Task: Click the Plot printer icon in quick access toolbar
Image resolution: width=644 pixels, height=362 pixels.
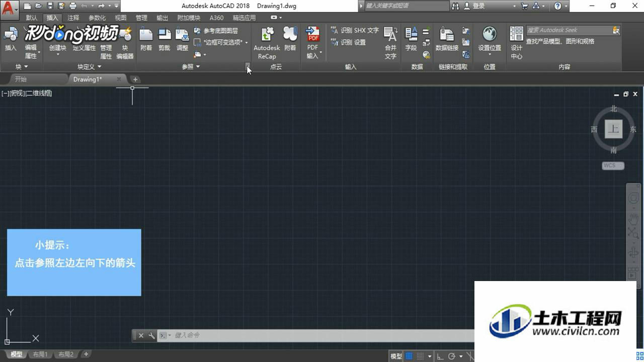Action: point(73,6)
